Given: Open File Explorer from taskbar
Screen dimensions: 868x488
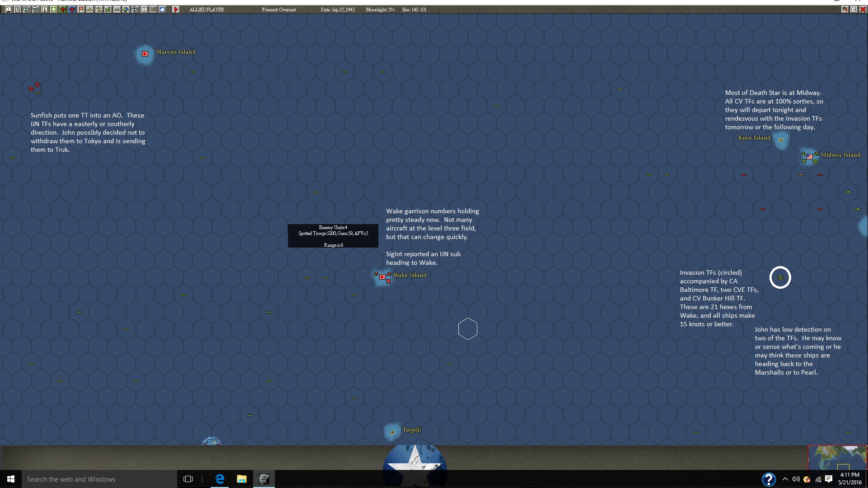Looking at the screenshot, I should [242, 479].
